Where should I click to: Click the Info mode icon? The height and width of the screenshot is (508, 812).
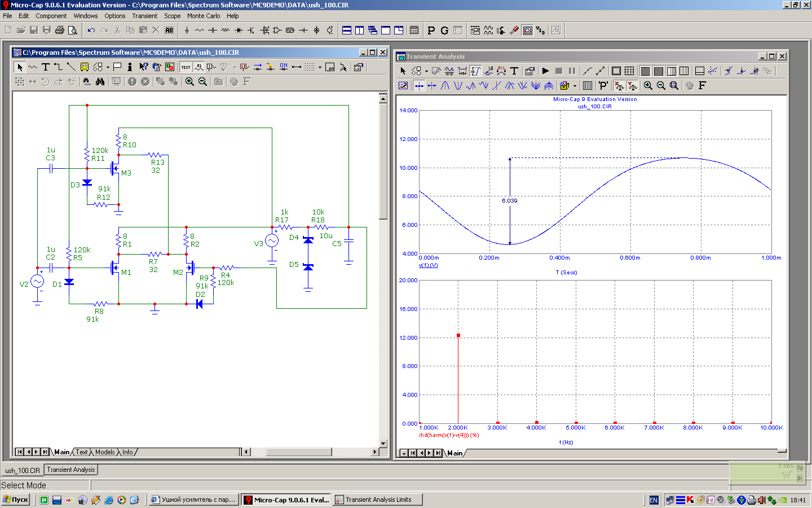click(130, 67)
